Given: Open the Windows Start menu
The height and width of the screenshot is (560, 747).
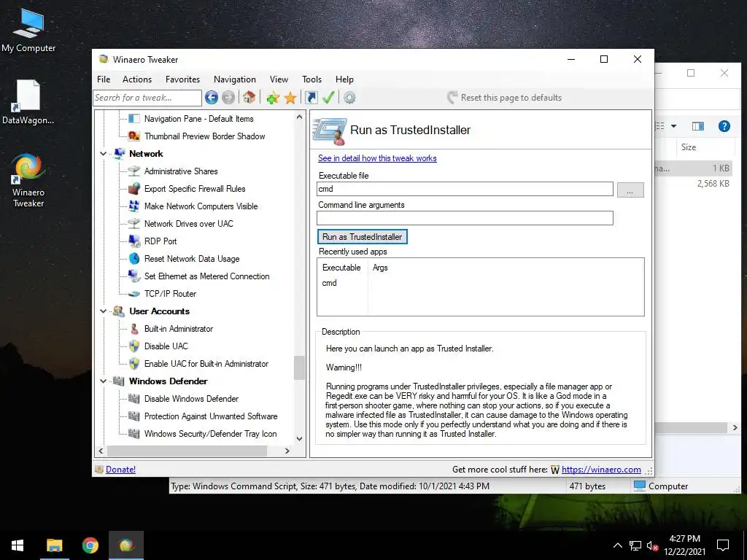Looking at the screenshot, I should coord(18,545).
